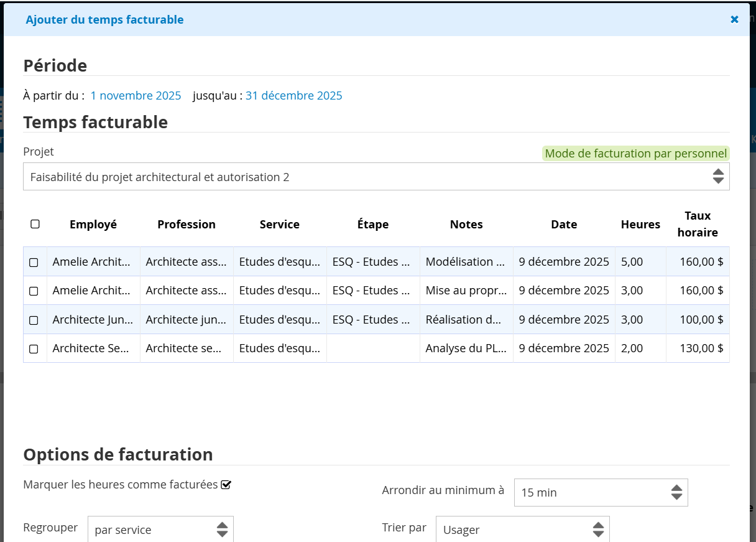The width and height of the screenshot is (756, 542).
Task: Toggle the select-all checkbox in table header
Action: click(35, 224)
